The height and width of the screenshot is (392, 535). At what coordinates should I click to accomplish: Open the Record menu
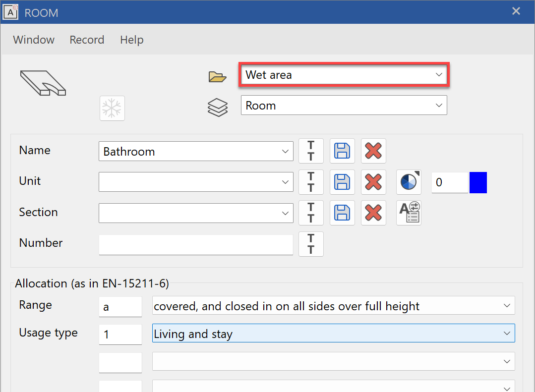pos(87,40)
